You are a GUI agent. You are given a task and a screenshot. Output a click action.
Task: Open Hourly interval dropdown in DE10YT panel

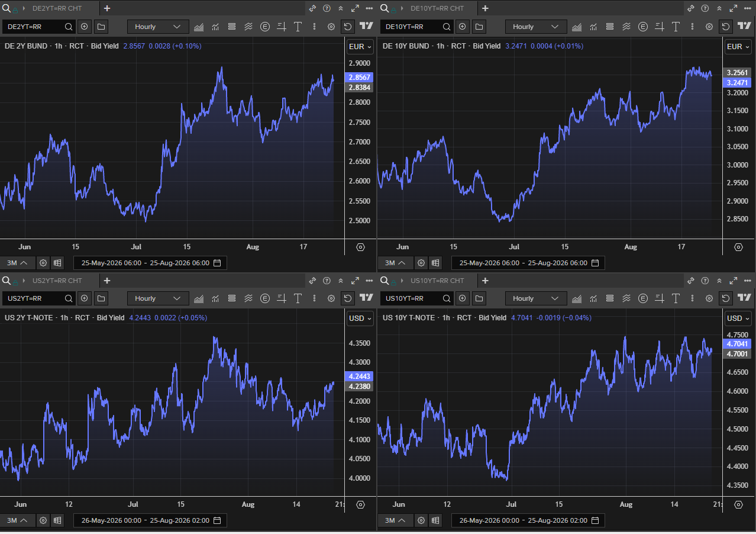[536, 27]
